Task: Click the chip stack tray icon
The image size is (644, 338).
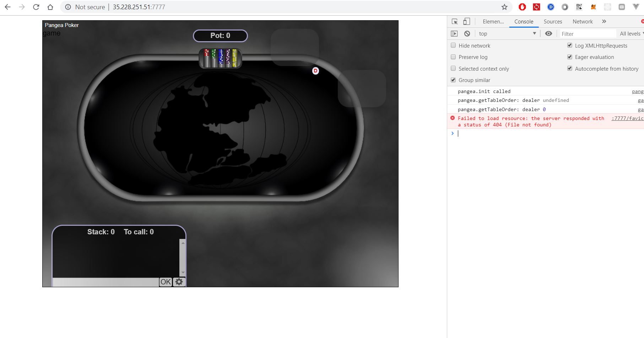Action: [220, 58]
